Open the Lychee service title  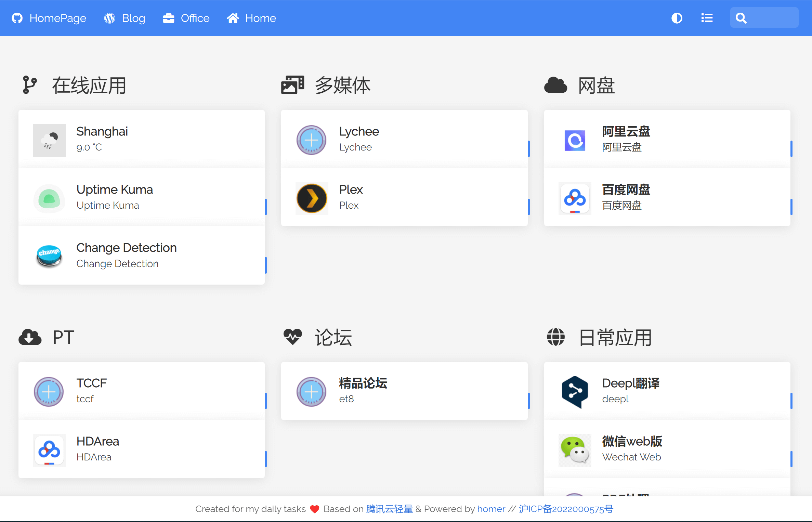(x=359, y=131)
